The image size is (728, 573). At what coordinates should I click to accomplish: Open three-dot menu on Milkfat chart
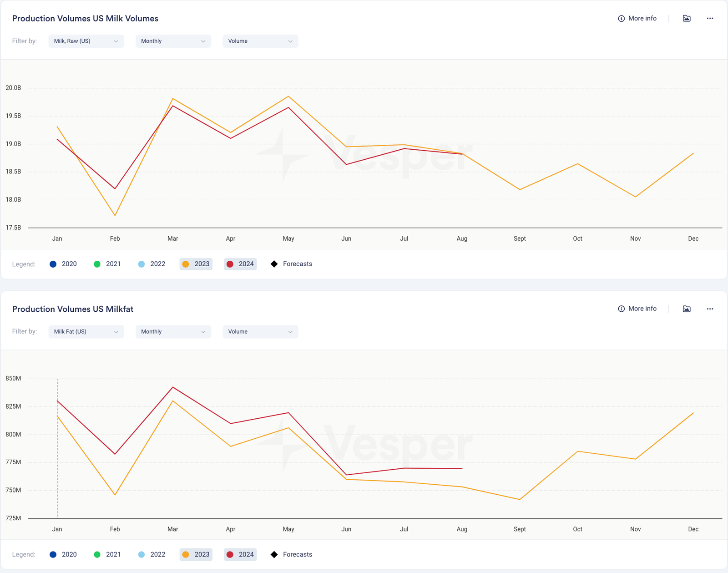[710, 309]
